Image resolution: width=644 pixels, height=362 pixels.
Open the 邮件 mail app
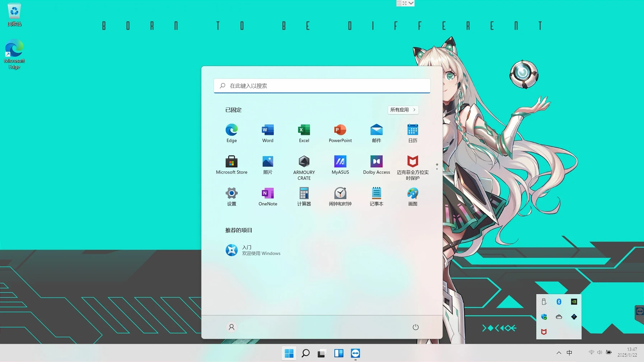377,133
